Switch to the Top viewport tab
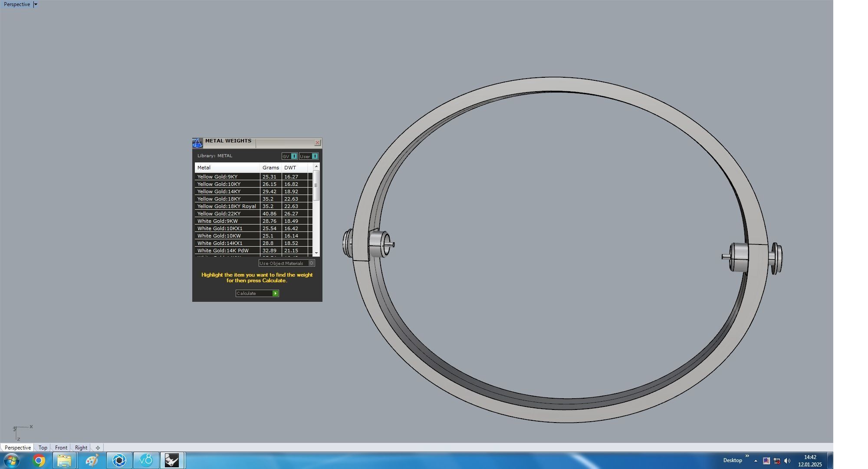The height and width of the screenshot is (469, 868). 43,448
